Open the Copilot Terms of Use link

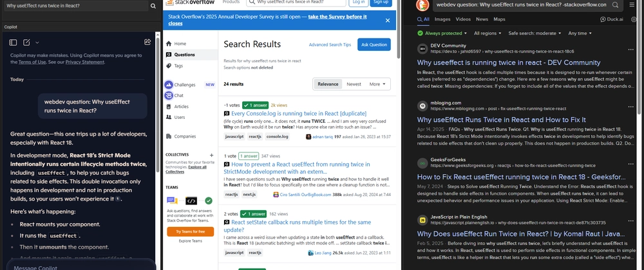tap(32, 62)
